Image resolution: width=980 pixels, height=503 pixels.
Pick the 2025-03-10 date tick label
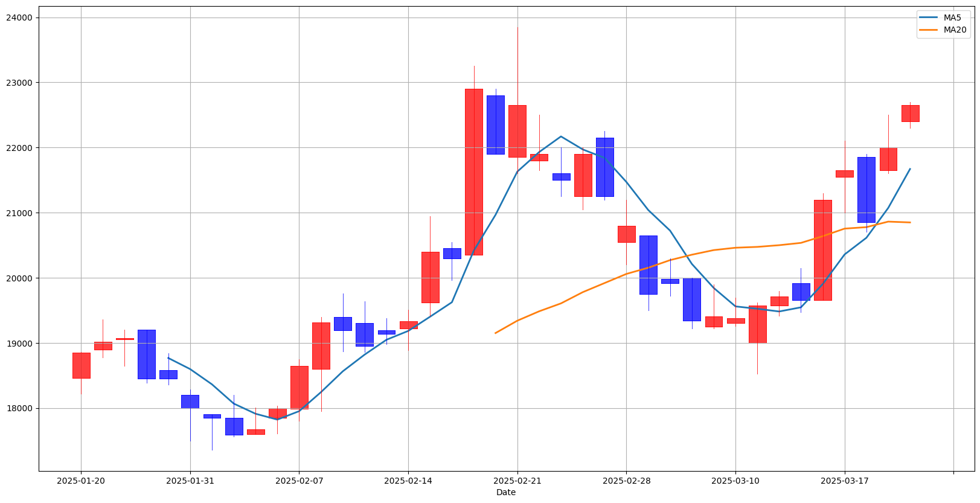point(735,481)
